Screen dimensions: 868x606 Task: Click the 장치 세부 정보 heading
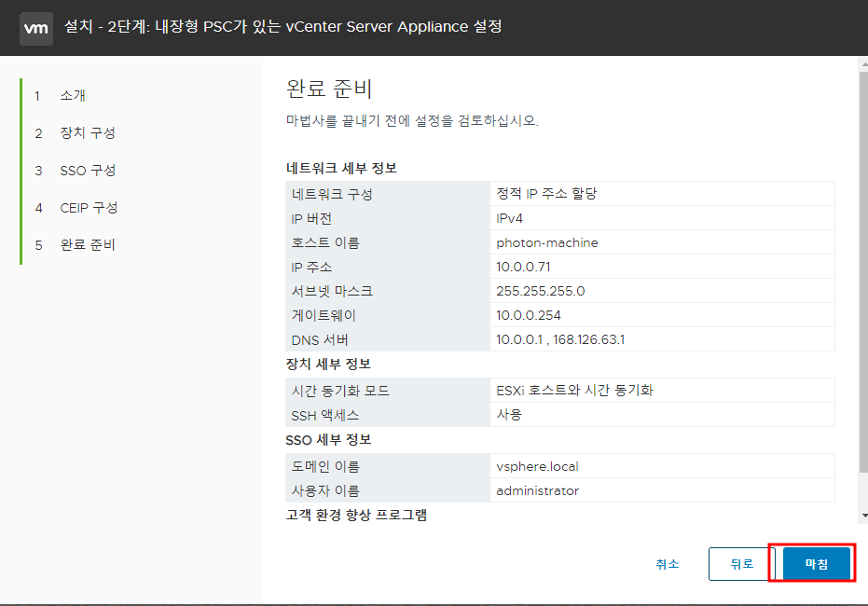328,364
